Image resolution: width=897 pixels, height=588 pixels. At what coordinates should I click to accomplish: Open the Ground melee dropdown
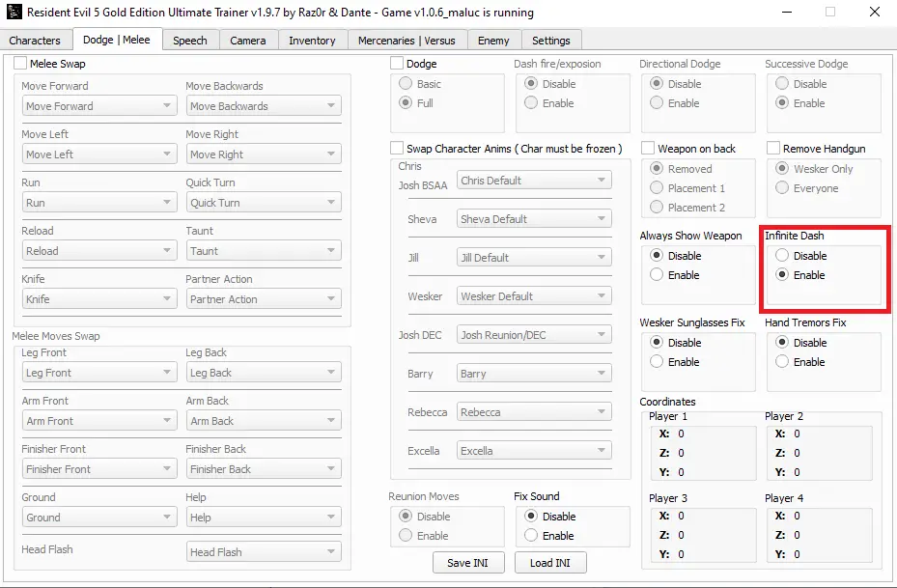pos(99,518)
